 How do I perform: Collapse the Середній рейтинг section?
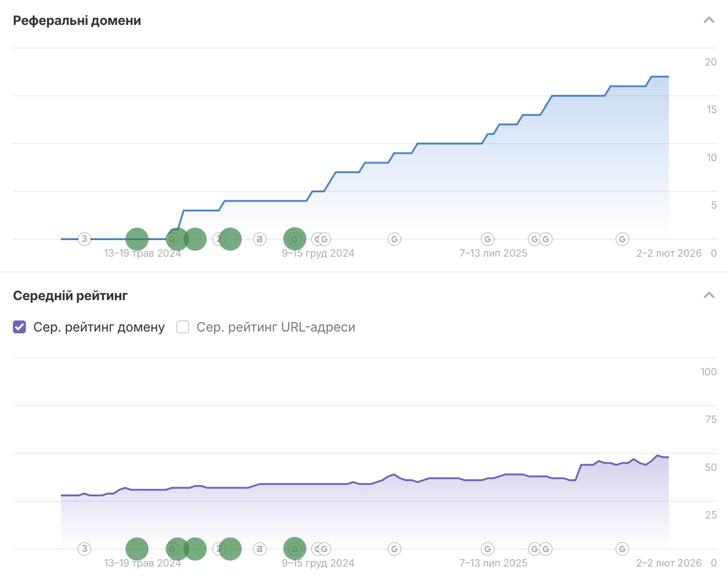click(709, 296)
